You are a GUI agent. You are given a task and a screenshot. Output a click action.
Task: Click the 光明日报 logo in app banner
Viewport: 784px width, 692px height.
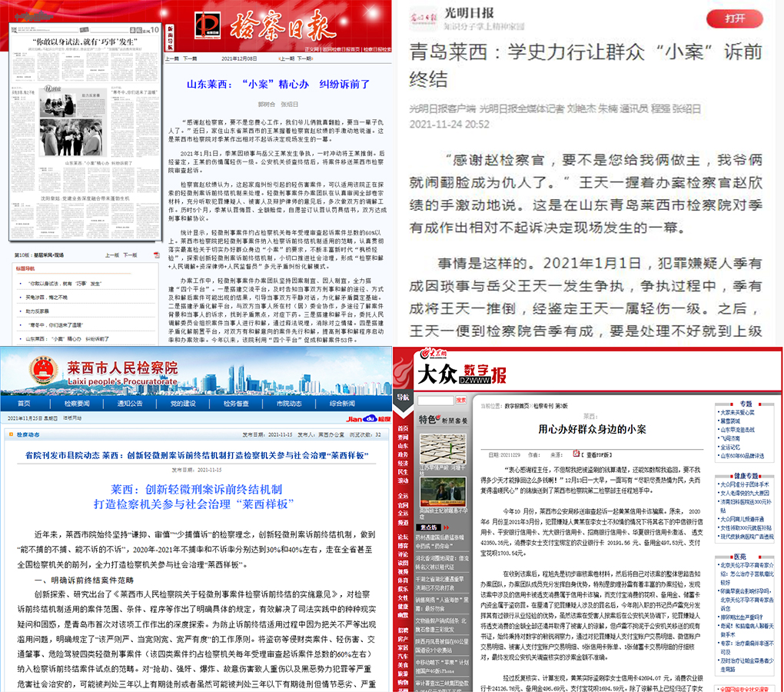(x=422, y=16)
